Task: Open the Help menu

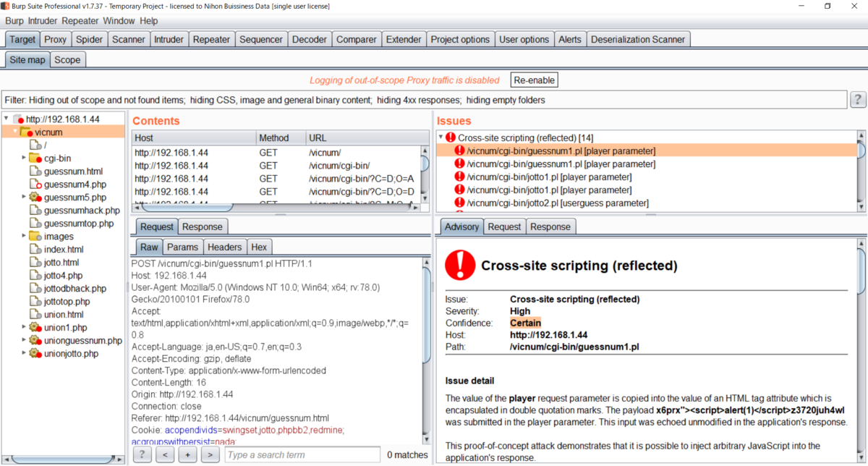Action: pyautogui.click(x=148, y=21)
